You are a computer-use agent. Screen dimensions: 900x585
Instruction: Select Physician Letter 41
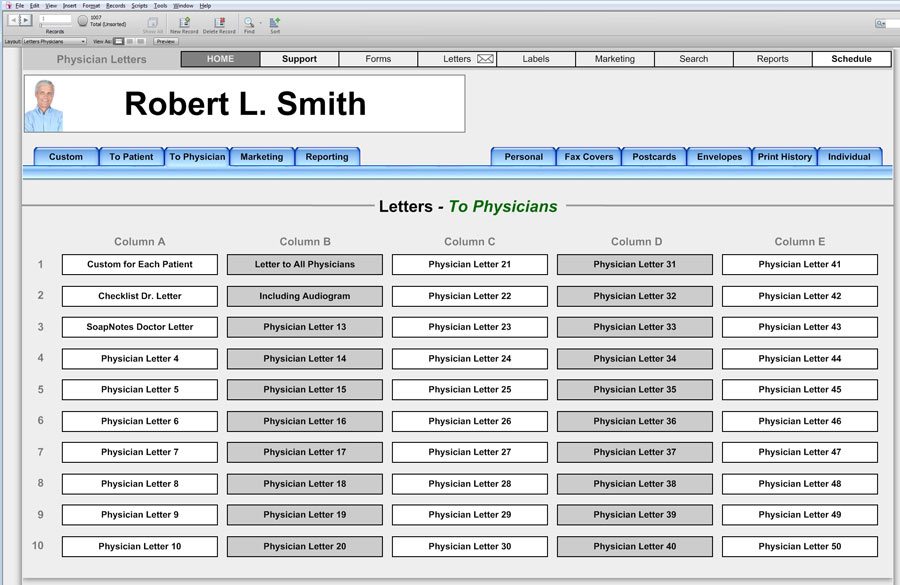pos(800,265)
